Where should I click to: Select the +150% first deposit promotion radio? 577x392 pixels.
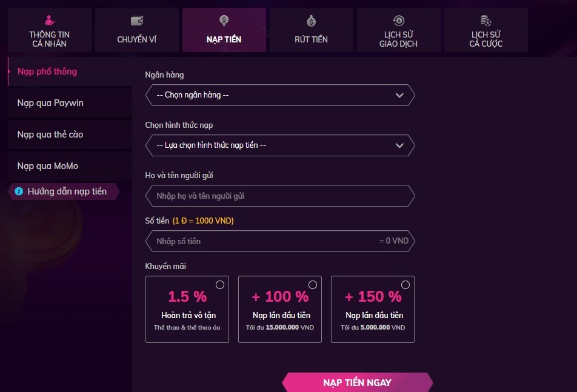click(405, 285)
